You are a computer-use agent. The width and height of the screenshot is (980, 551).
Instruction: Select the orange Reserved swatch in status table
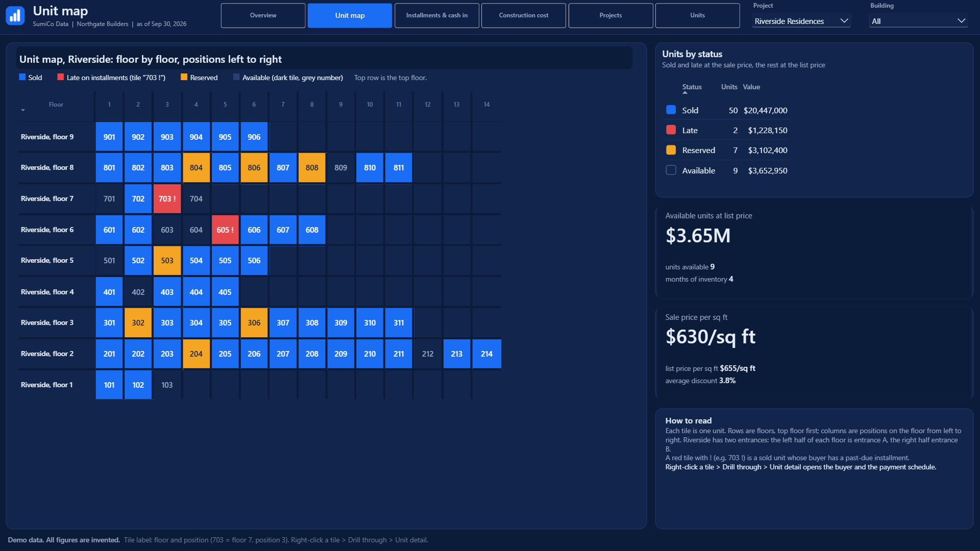[x=671, y=150]
